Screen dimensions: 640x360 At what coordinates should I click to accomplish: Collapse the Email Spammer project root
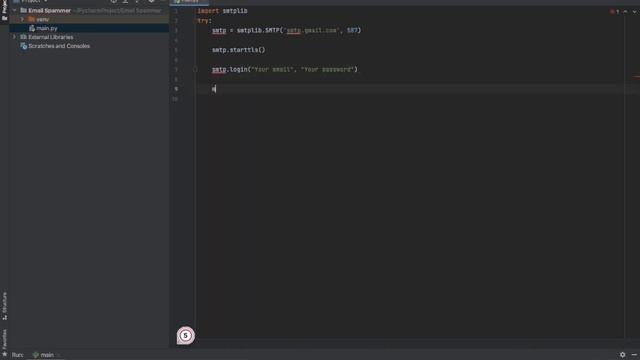coord(15,10)
